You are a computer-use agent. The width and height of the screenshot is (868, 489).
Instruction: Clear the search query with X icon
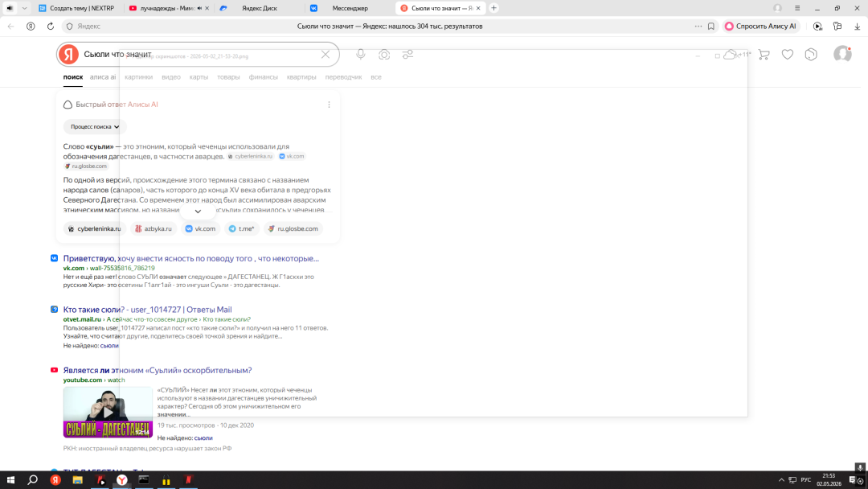[325, 54]
